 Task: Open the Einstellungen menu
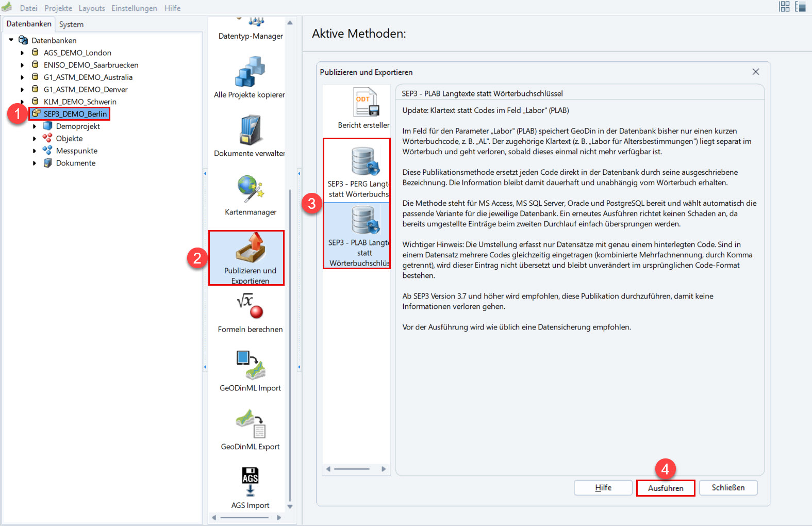[134, 8]
